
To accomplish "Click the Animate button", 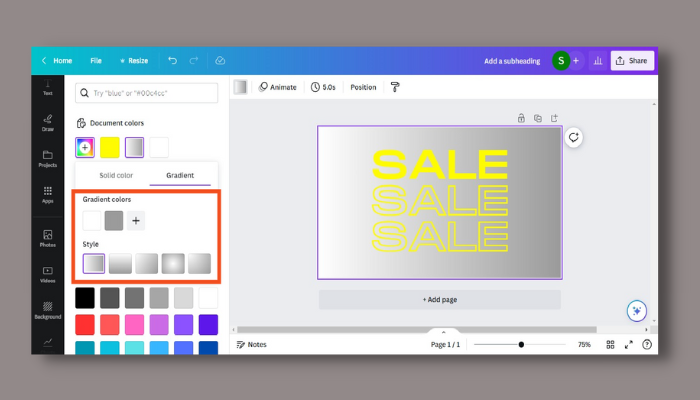I will click(278, 87).
